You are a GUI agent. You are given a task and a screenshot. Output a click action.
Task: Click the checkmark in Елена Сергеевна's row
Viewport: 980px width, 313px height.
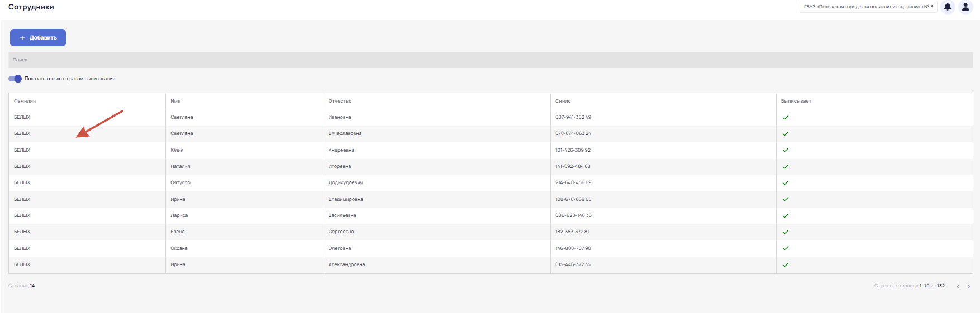tap(786, 232)
